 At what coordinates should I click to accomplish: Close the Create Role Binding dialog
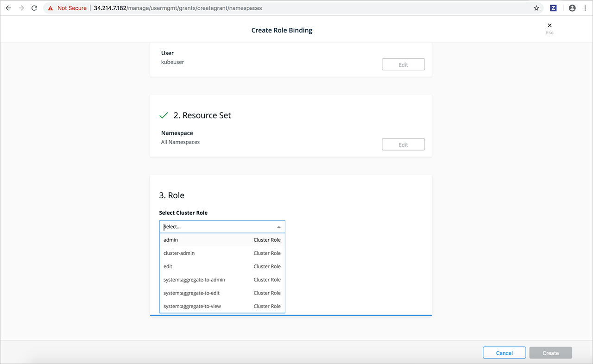pos(549,25)
